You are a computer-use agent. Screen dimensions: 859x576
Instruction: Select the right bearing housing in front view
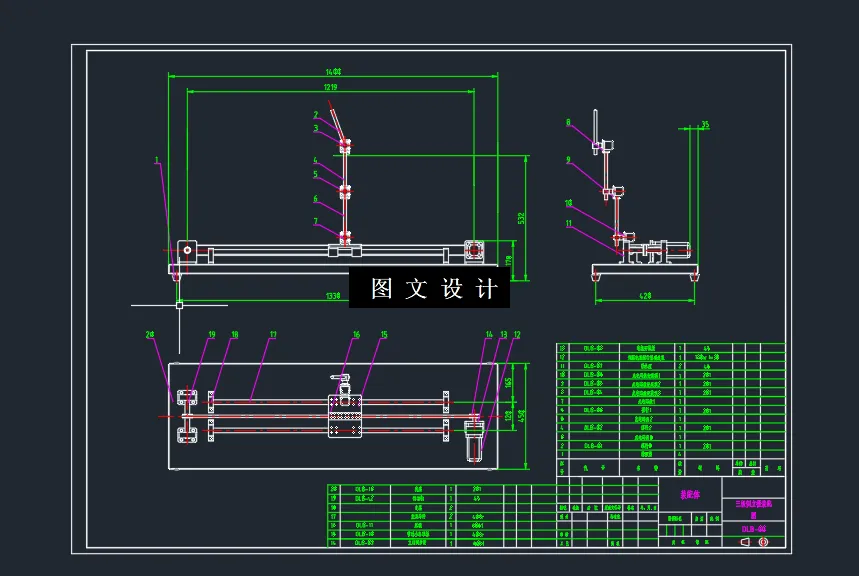(474, 251)
